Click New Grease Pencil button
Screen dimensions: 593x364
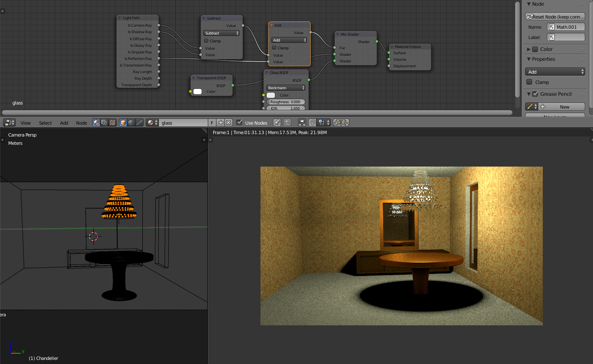(x=562, y=107)
